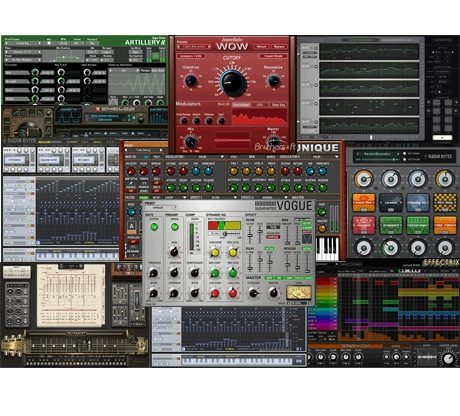
Task: Adjust the Gate Threshold knob in Vogue
Action: (154, 273)
